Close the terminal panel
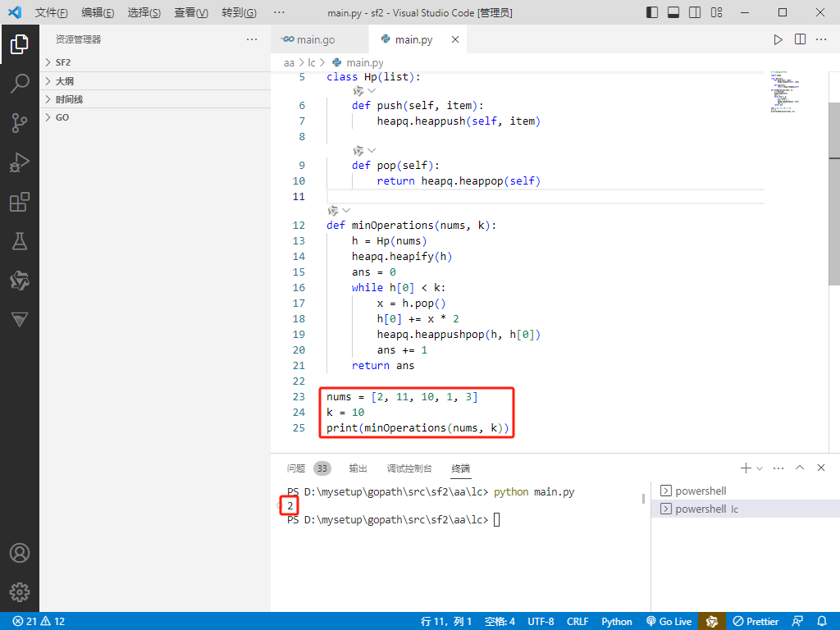The width and height of the screenshot is (840, 630). 821,468
